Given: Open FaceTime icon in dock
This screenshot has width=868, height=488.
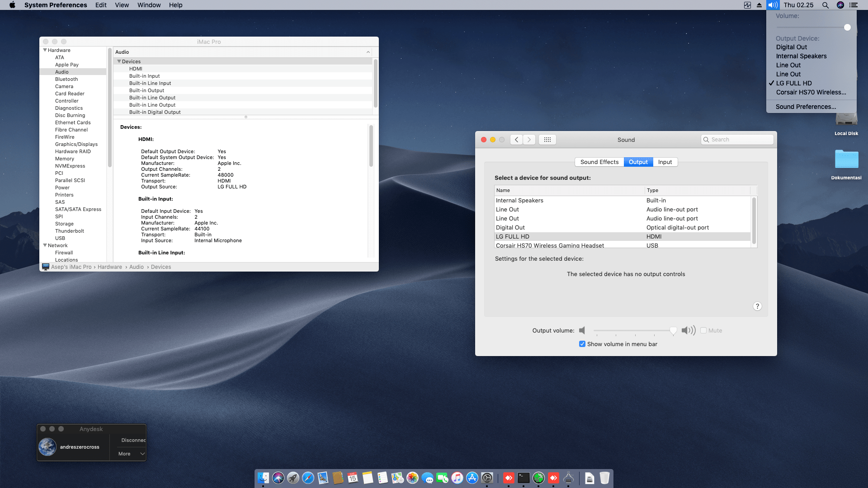Looking at the screenshot, I should [442, 478].
